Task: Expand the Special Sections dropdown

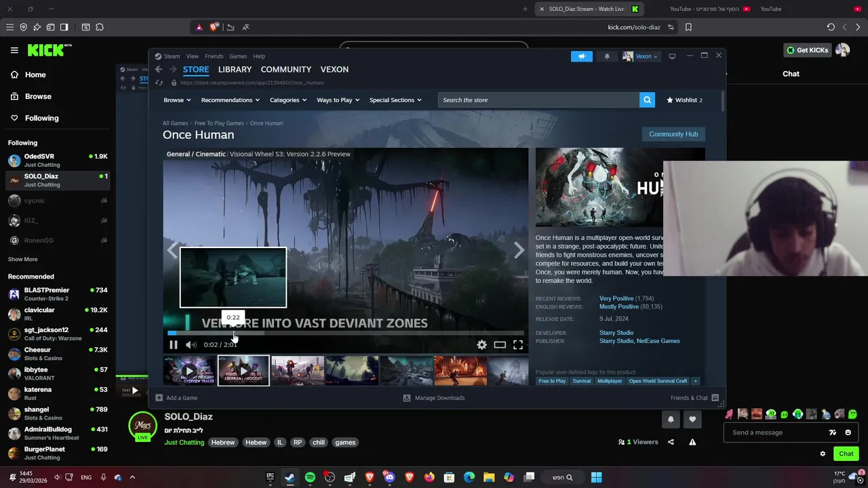Action: tap(395, 100)
